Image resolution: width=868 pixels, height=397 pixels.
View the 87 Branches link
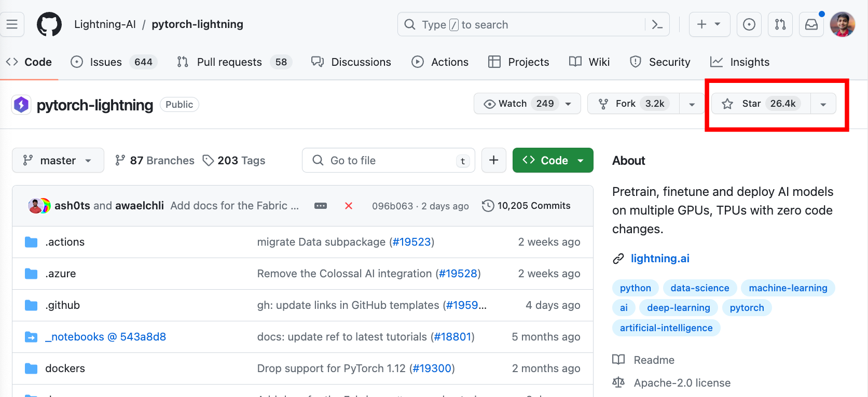click(x=155, y=161)
